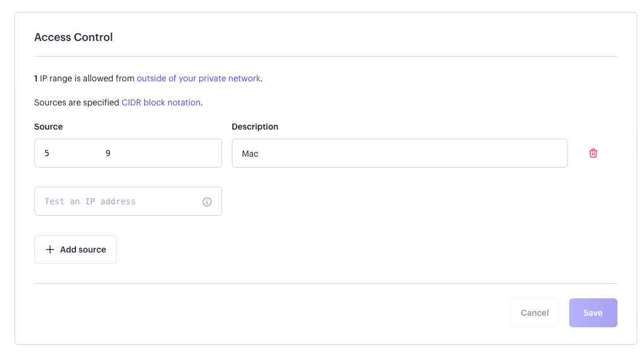Viewport: 644px width, 352px height.
Task: Open the 'outside of your private network' link
Action: click(x=198, y=78)
